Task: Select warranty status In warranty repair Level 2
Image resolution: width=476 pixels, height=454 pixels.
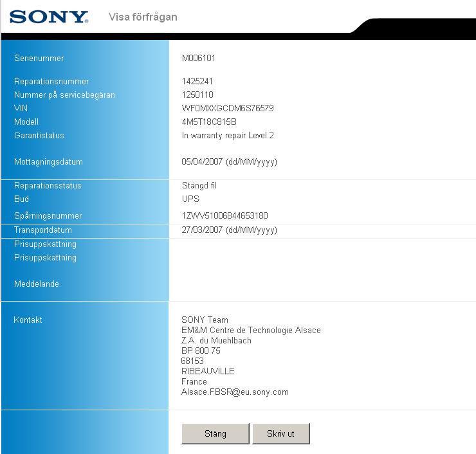Action: (x=228, y=135)
